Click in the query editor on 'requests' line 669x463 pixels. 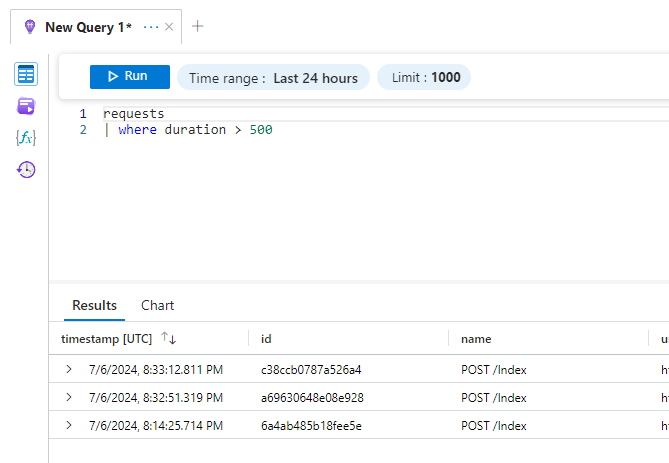[x=134, y=114]
